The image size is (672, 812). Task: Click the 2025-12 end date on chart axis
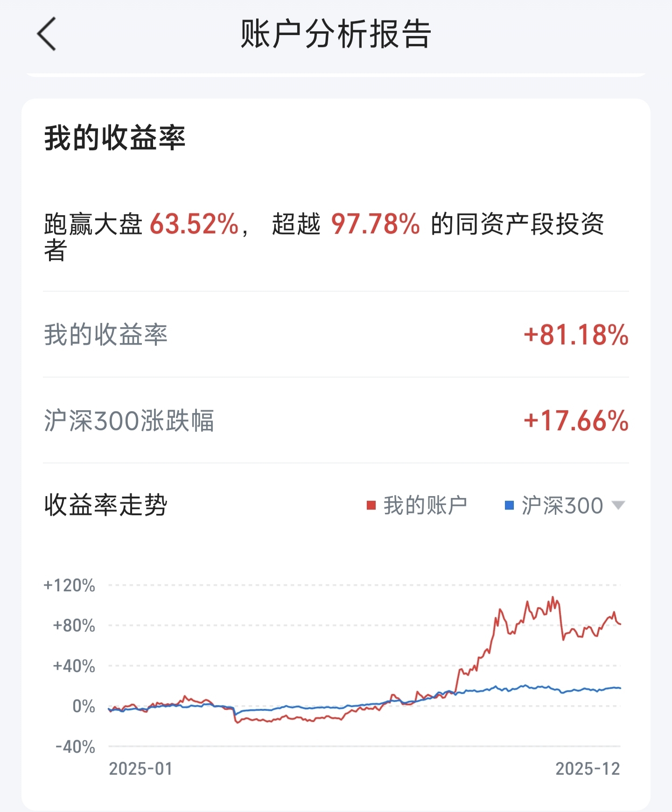[x=588, y=769]
